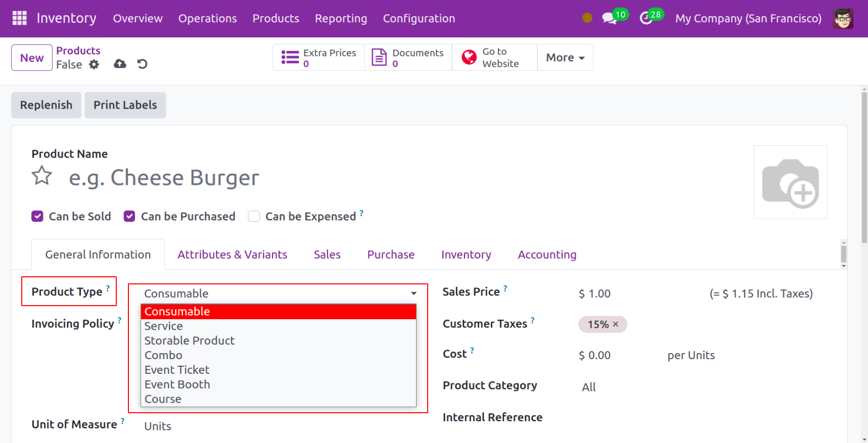The width and height of the screenshot is (868, 443).
Task: Uncheck the Can be Sold checkbox
Action: coord(37,217)
